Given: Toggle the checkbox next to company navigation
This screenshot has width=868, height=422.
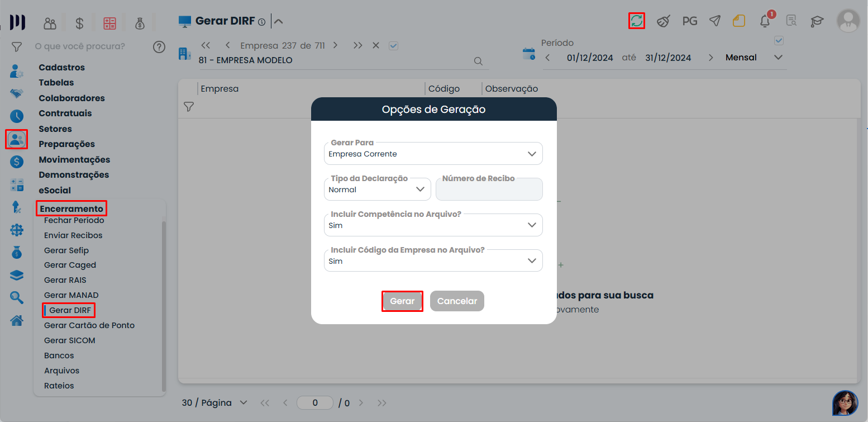Looking at the screenshot, I should tap(393, 46).
